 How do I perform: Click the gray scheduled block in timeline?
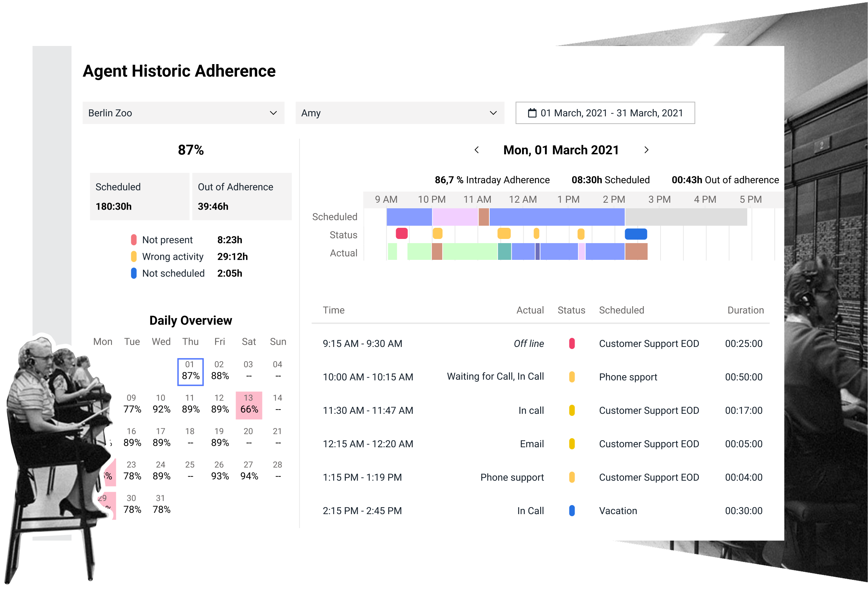(x=686, y=217)
